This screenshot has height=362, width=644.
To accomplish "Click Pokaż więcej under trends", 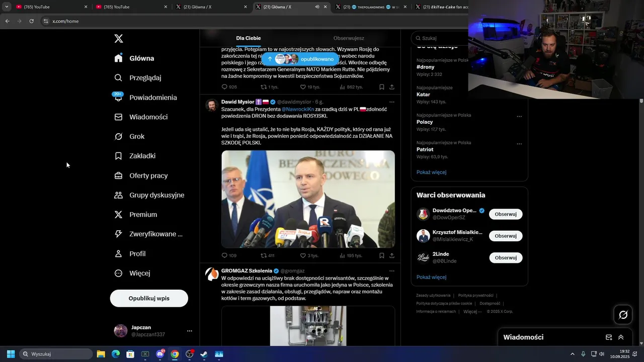I will click(x=431, y=172).
